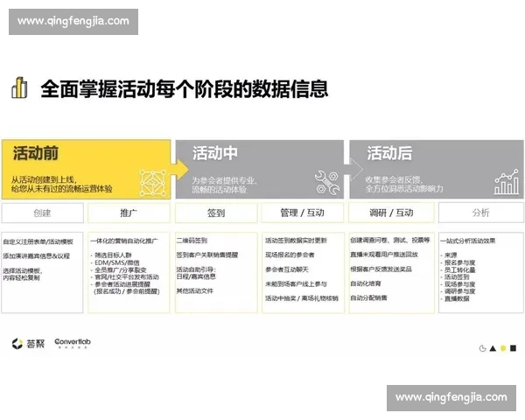Click the yellow arrow pointing to 活动中
Viewport: 525px width, 420px height.
click(179, 170)
